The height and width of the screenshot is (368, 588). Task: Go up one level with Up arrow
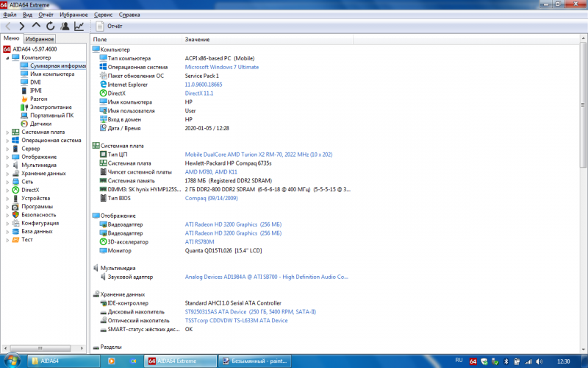coord(36,26)
